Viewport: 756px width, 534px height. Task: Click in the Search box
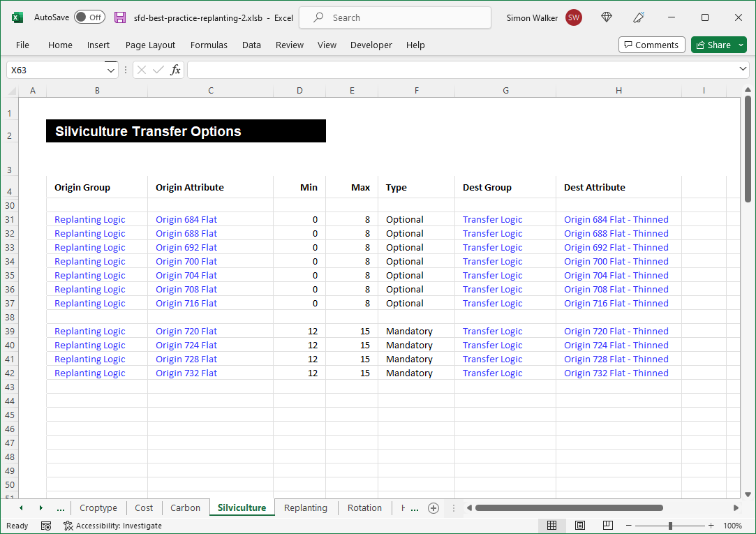tap(394, 17)
